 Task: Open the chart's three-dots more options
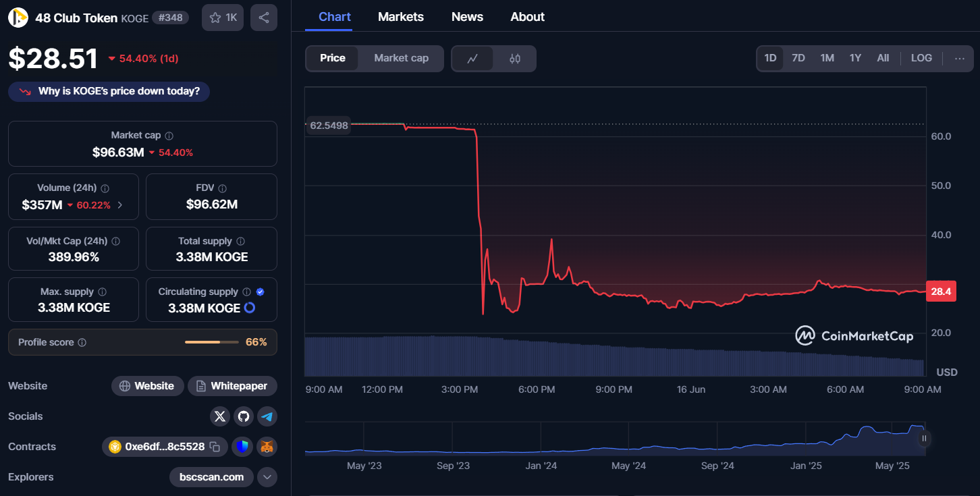(x=960, y=58)
